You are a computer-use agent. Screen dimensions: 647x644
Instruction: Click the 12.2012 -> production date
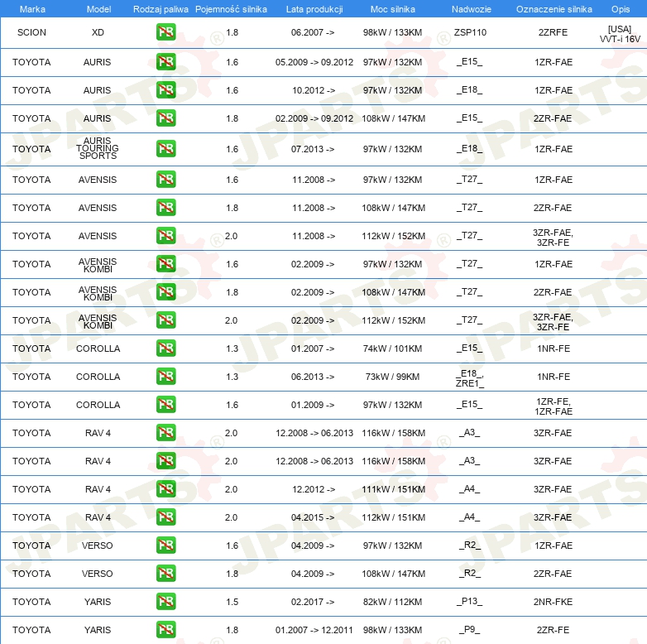(x=314, y=488)
